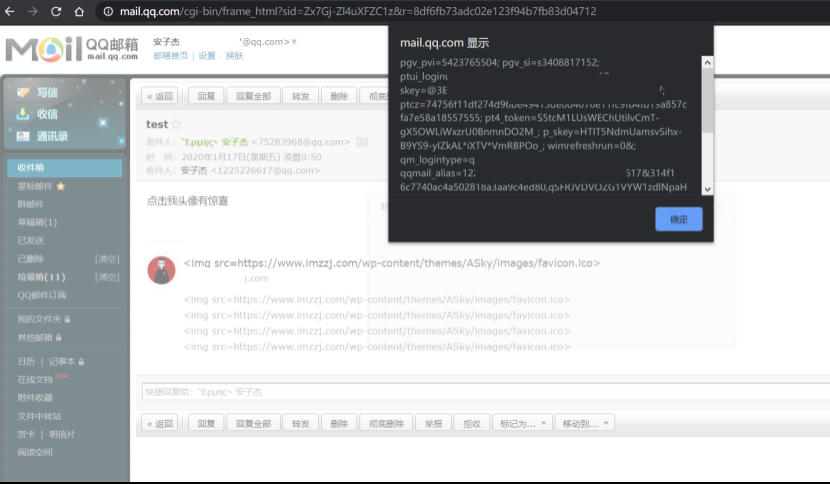The width and height of the screenshot is (830, 484).
Task: Open 其他邮箱
Action: point(35,337)
